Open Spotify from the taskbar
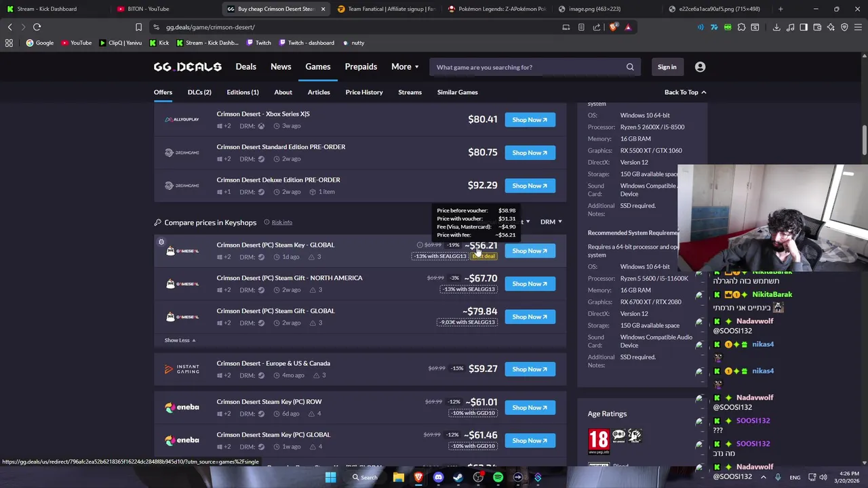 pos(498,477)
